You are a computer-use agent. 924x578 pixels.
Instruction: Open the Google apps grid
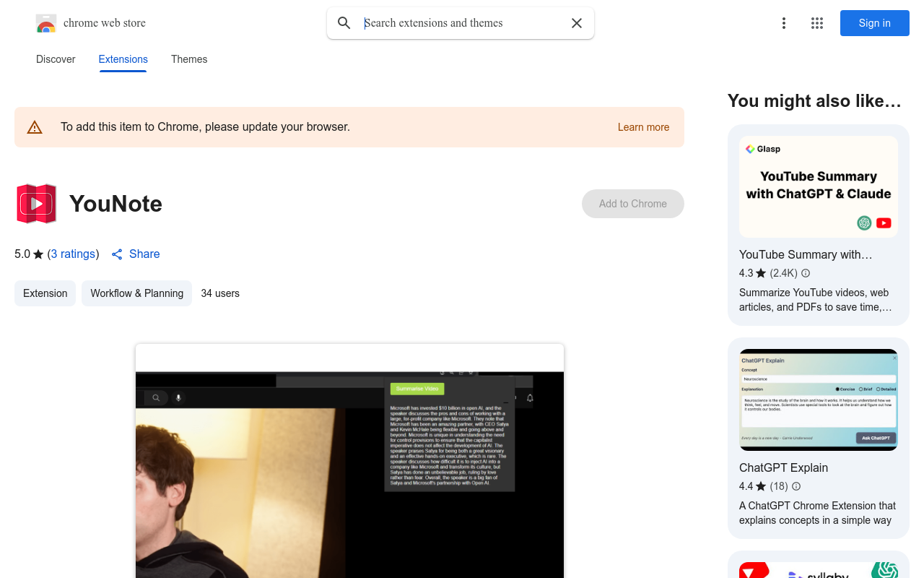click(x=817, y=23)
